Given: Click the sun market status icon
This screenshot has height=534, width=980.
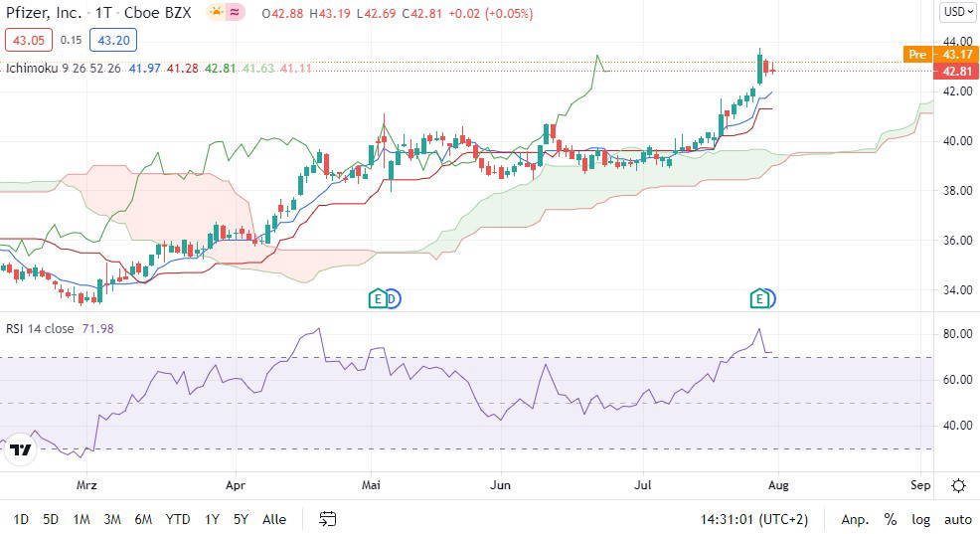Looking at the screenshot, I should [217, 12].
